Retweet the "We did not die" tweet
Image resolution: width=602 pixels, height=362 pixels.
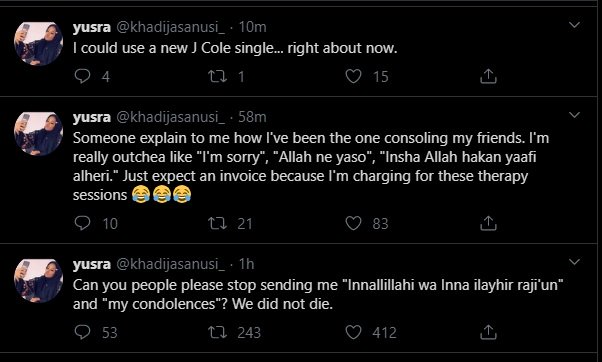pyautogui.click(x=217, y=332)
